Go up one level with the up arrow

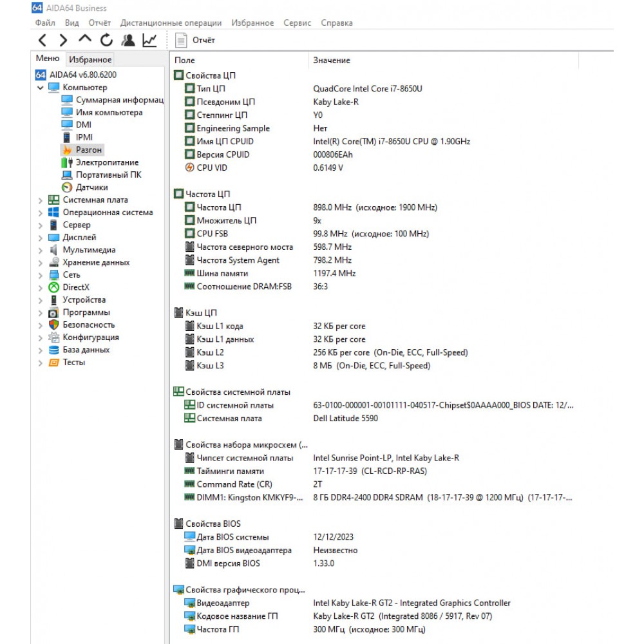click(x=84, y=39)
